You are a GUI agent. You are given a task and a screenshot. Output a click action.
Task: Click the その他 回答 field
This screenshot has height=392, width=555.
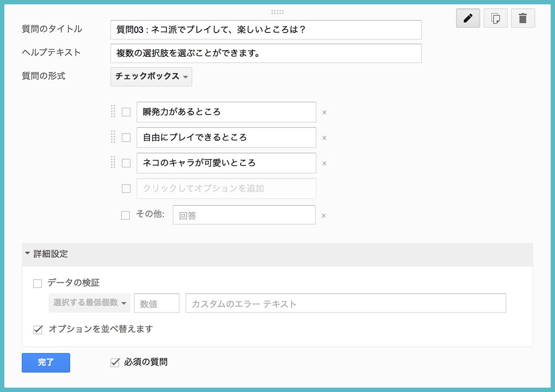pyautogui.click(x=244, y=215)
